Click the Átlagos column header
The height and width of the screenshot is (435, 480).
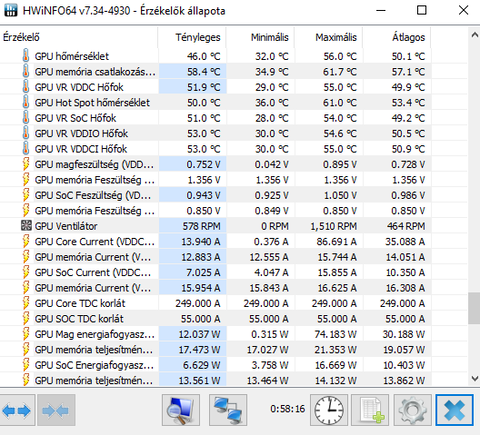[x=397, y=37]
